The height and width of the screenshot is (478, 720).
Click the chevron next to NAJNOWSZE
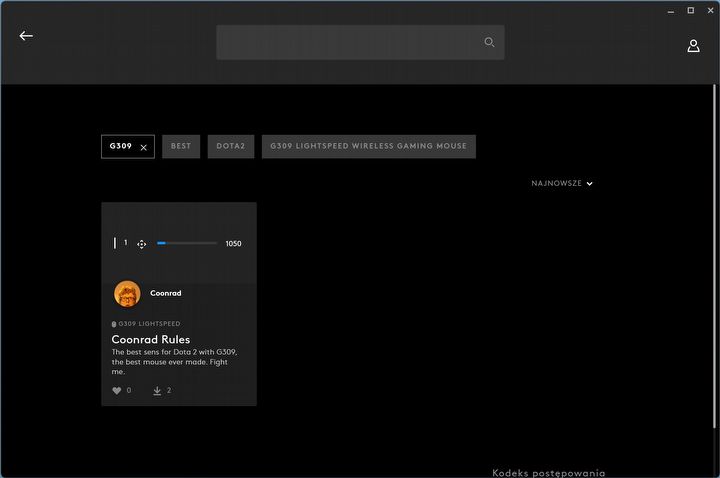point(590,184)
